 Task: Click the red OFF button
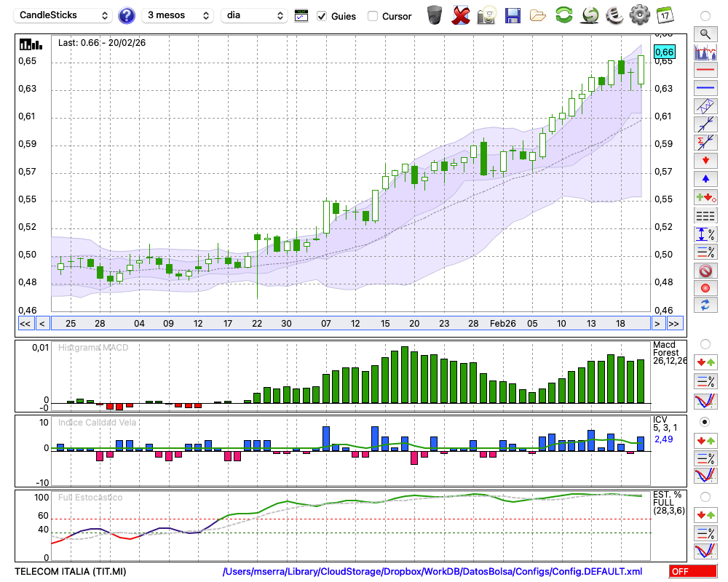click(692, 572)
